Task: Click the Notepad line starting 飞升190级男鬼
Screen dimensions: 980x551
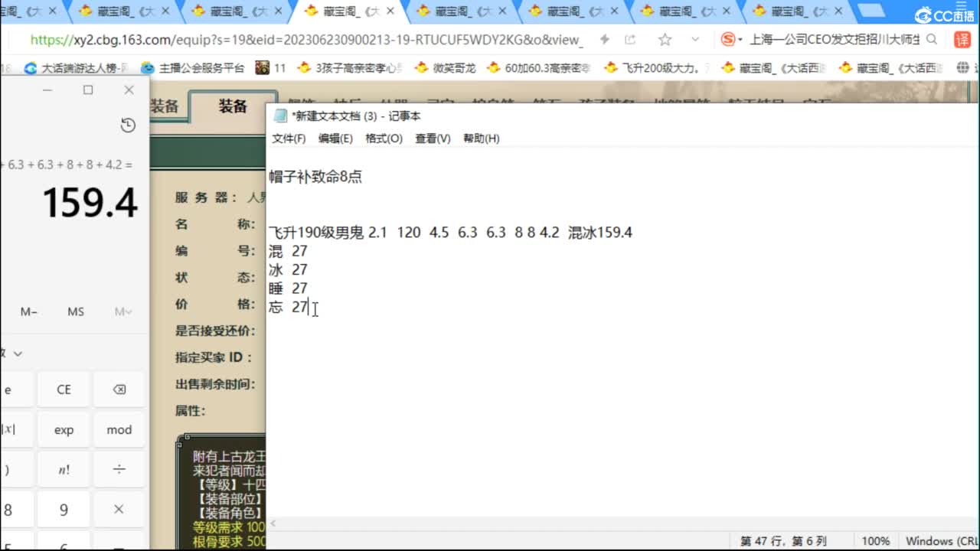Action: click(450, 233)
